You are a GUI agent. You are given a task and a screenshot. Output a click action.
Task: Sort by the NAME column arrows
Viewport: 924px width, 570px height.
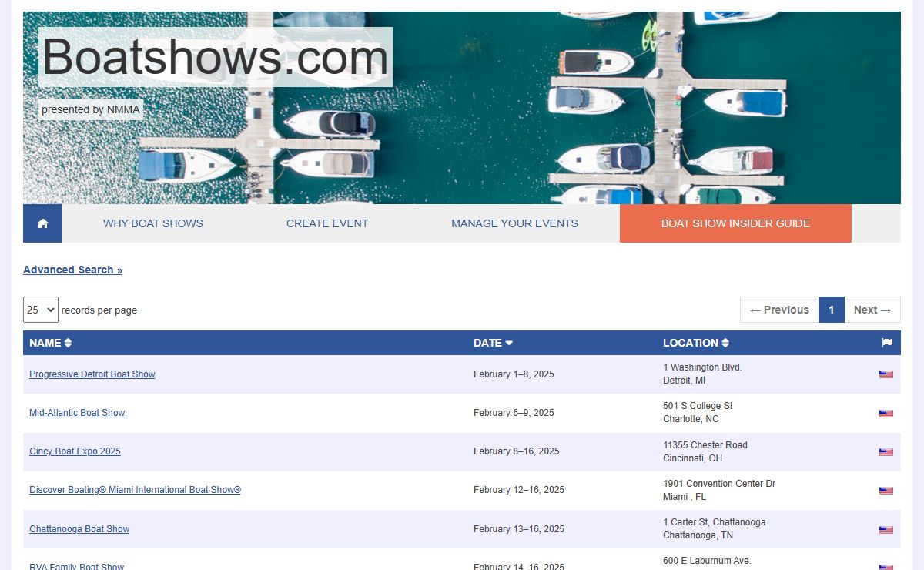[68, 343]
